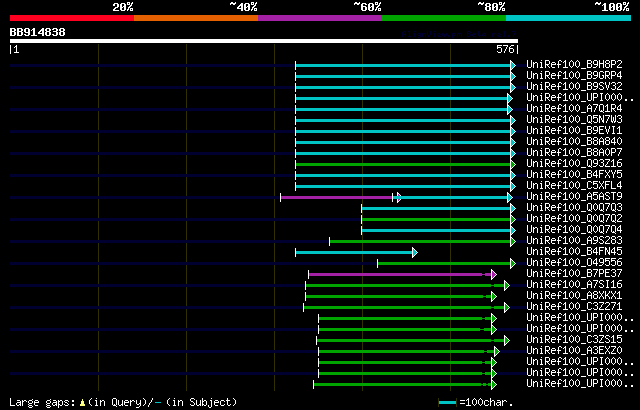Click the orange ~40% identity legend segment
Image resolution: width=640 pixels, height=410 pixels.
pyautogui.click(x=196, y=18)
